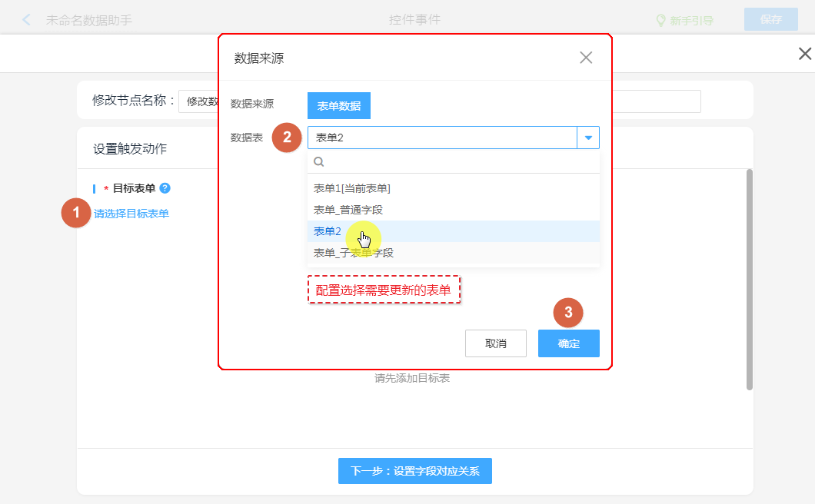The width and height of the screenshot is (815, 504).
Task: Select the highlighted 表单2 option
Action: coord(328,231)
